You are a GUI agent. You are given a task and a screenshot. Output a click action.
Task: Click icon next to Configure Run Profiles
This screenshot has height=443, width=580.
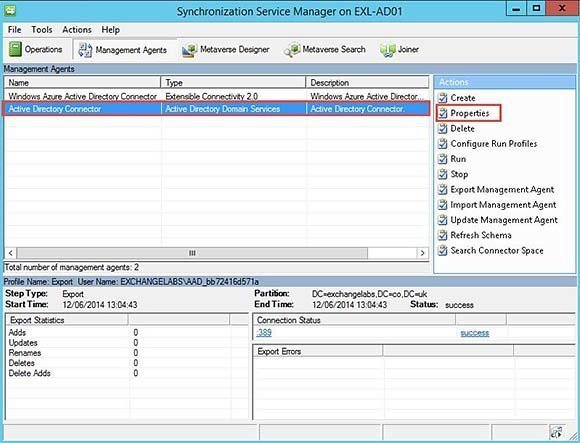442,143
